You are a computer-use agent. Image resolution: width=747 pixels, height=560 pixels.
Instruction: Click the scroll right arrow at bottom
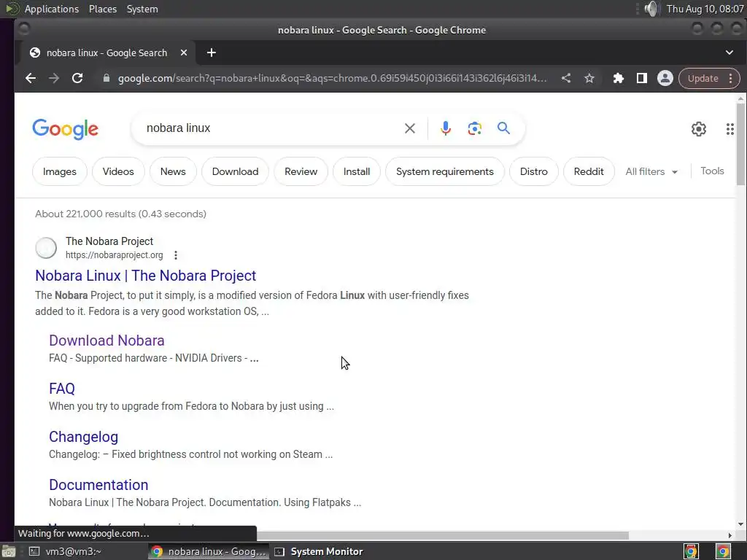coord(729,535)
